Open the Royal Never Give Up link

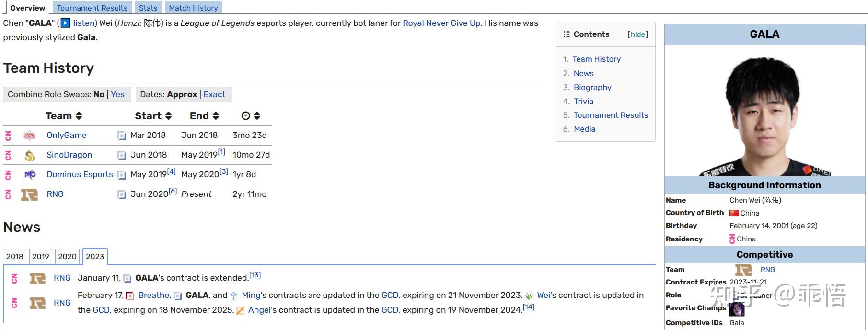441,23
